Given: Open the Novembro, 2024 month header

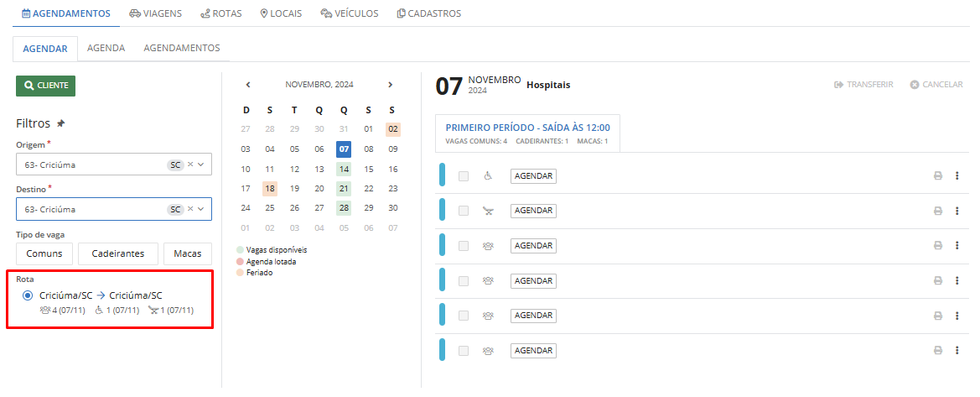Looking at the screenshot, I should pyautogui.click(x=319, y=85).
